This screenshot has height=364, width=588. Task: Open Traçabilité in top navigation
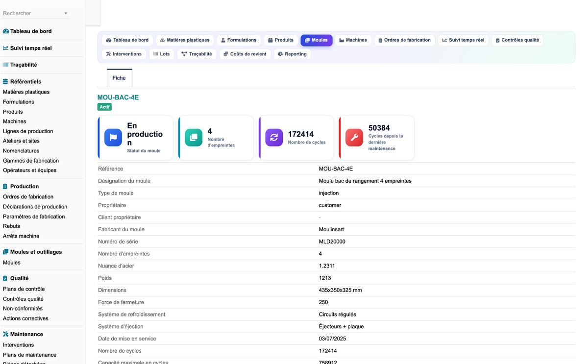(196, 54)
